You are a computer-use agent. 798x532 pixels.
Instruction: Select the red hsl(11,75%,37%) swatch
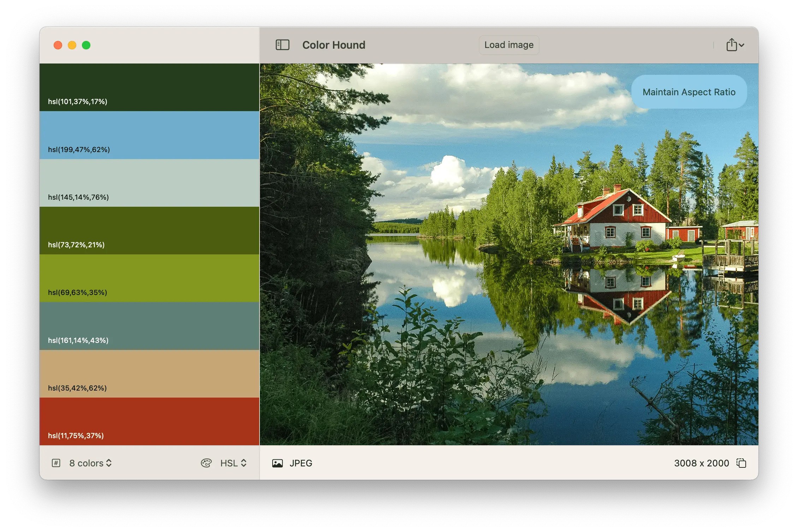coord(149,421)
